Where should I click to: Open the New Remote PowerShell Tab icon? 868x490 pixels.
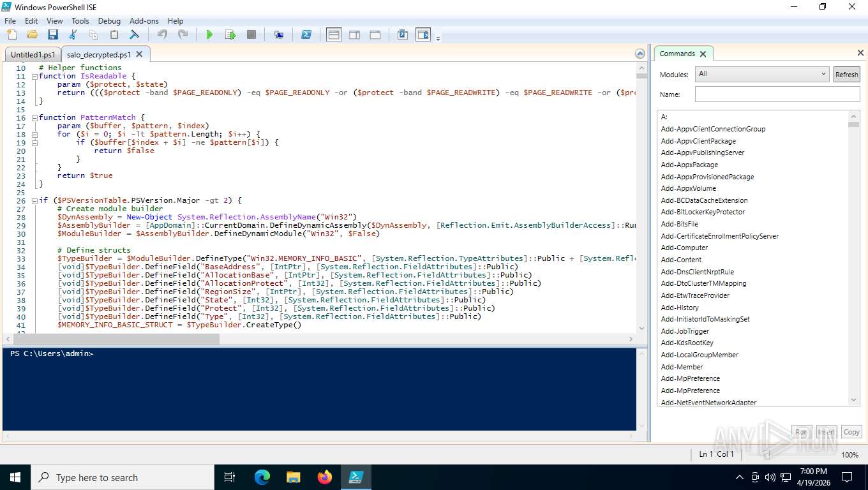(x=279, y=34)
